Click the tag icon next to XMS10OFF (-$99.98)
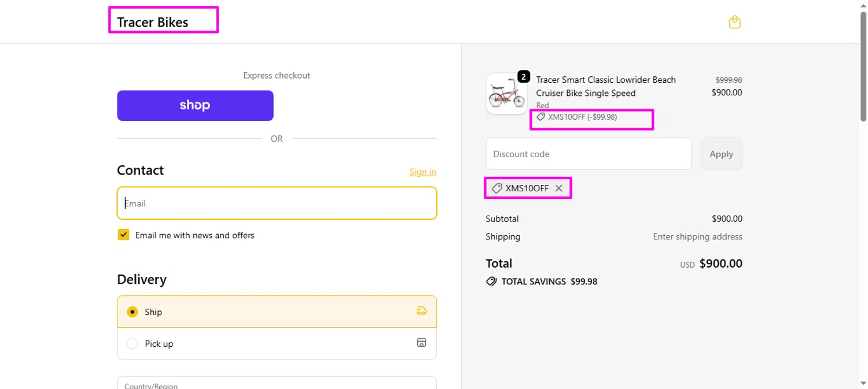868x389 pixels. (x=541, y=117)
